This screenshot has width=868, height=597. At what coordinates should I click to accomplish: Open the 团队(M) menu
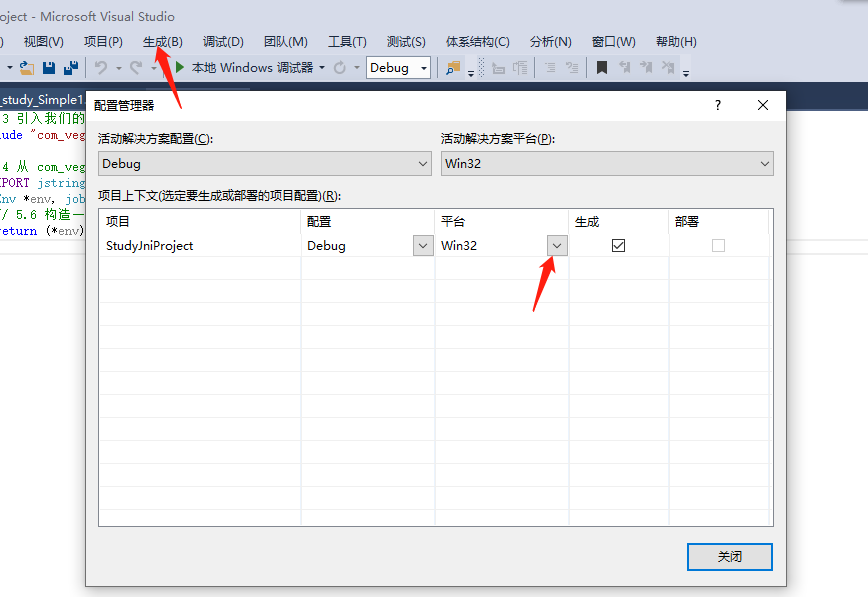pyautogui.click(x=286, y=42)
